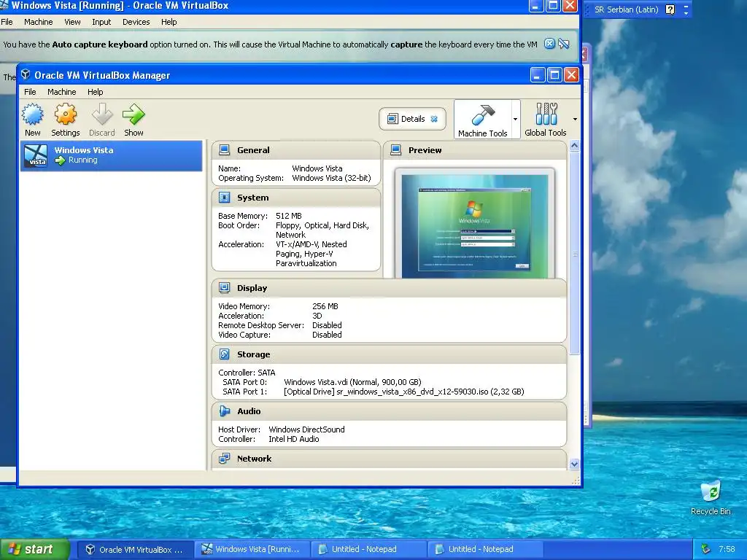The width and height of the screenshot is (747, 560).
Task: Switch to Oracle VM VirtualBox taskbar button
Action: (135, 549)
